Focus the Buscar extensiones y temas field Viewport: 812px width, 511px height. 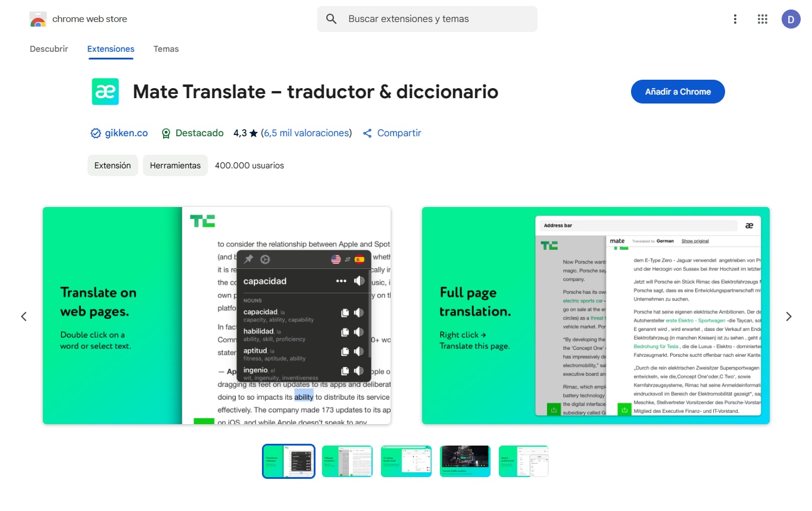pos(427,19)
